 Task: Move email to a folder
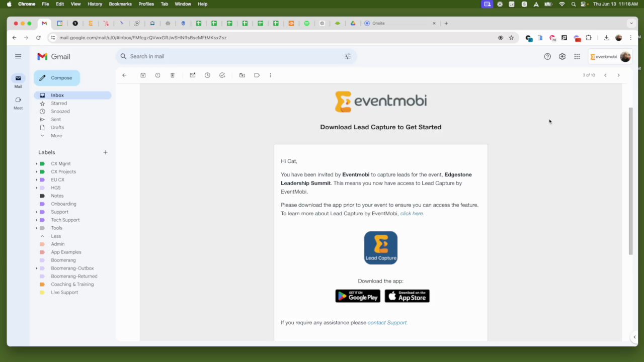242,75
